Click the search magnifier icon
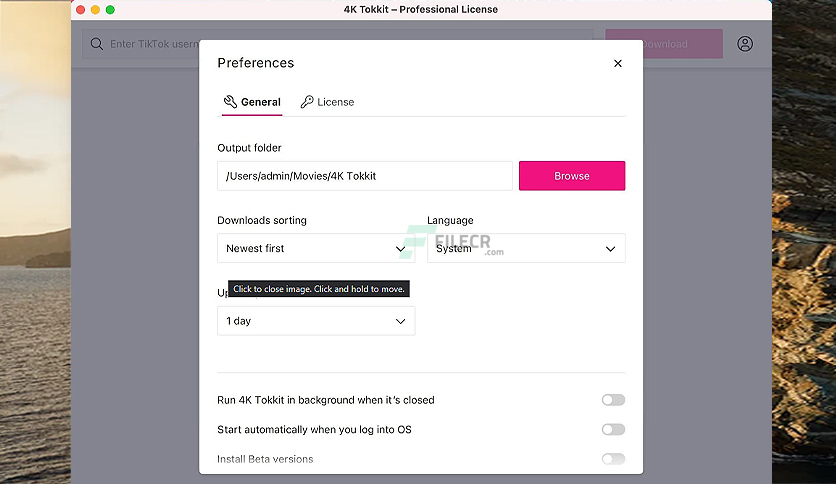 pos(97,44)
